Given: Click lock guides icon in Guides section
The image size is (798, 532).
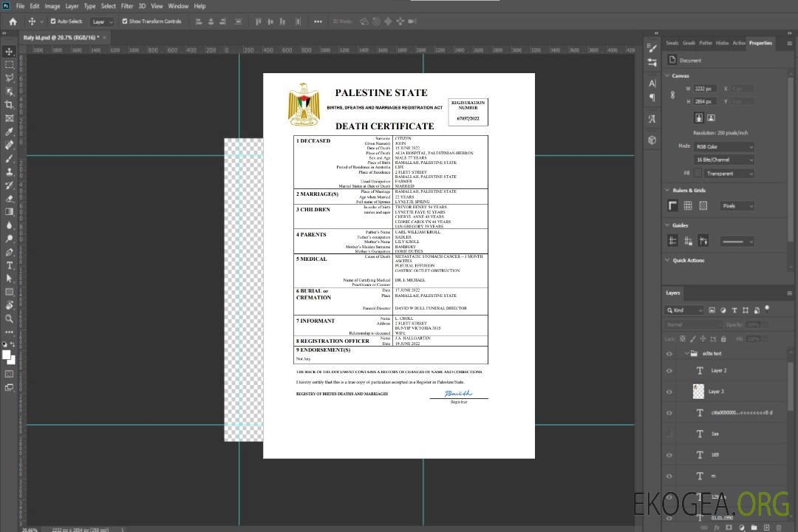Looking at the screenshot, I should point(688,242).
